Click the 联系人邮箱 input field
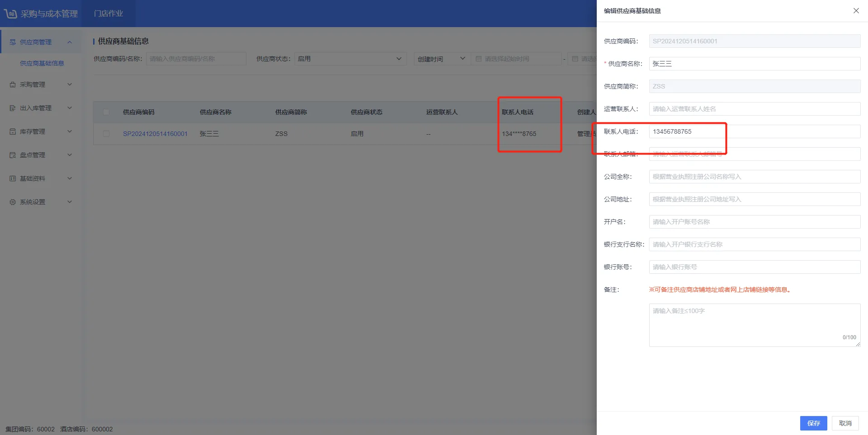This screenshot has height=435, width=868. click(755, 154)
